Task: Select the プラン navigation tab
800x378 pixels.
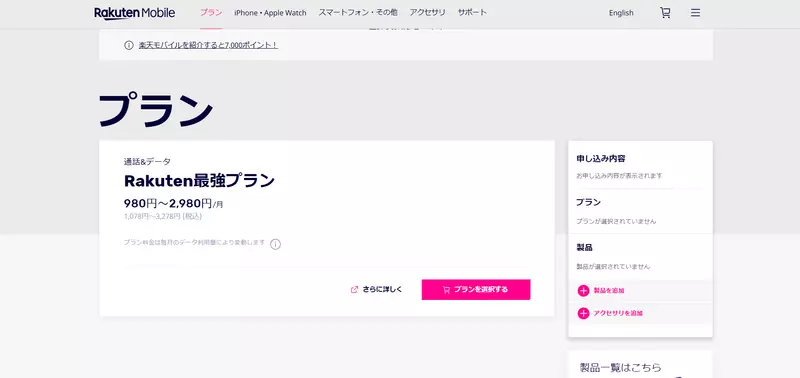Action: click(211, 13)
